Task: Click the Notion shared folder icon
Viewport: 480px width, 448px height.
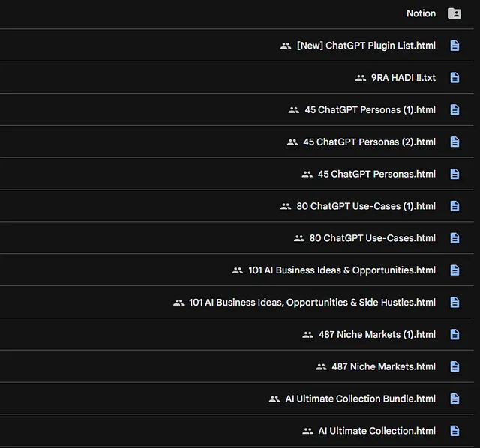Action: tap(454, 13)
